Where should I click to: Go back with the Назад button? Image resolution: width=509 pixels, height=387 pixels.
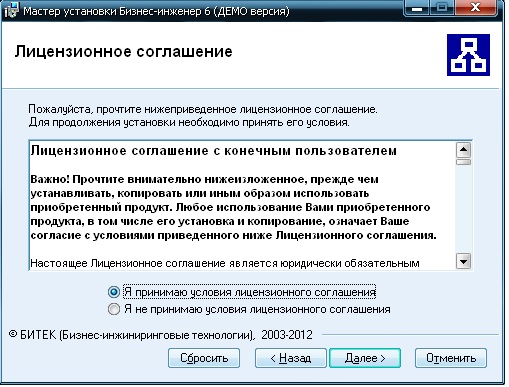point(291,358)
